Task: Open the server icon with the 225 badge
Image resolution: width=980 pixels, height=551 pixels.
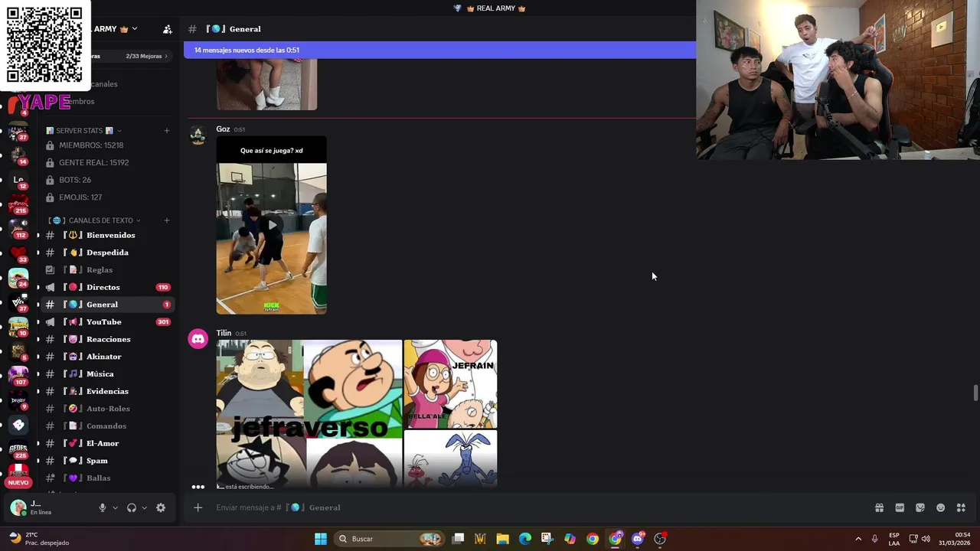Action: [x=18, y=449]
